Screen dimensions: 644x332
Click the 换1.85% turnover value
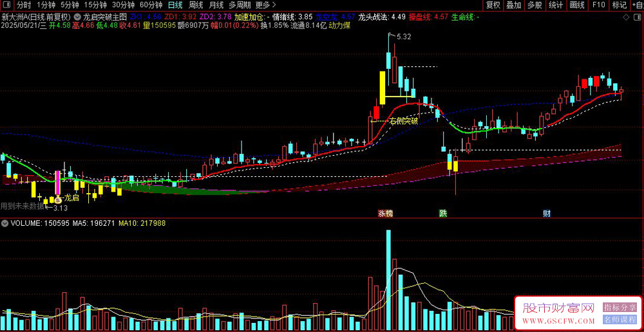point(275,25)
